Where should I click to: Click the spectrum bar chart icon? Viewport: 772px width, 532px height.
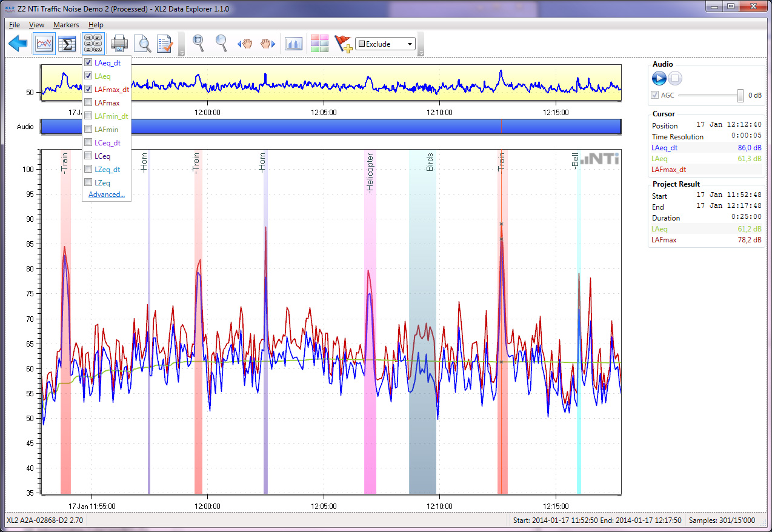click(294, 44)
